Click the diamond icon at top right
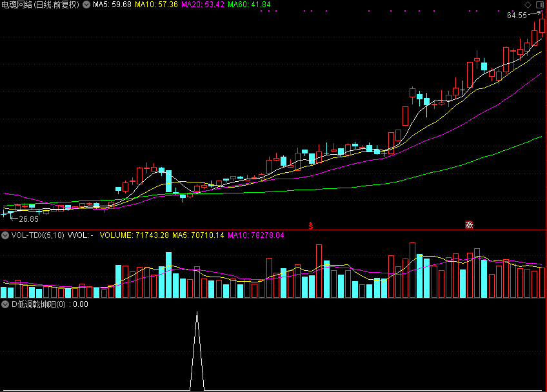547x392 pixels. tap(528, 5)
